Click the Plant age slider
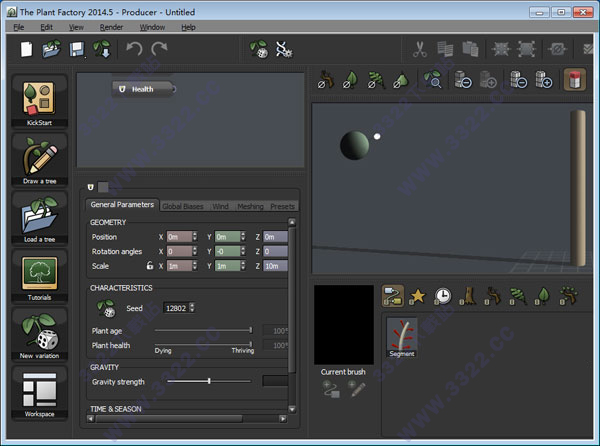600x446 pixels. point(204,330)
